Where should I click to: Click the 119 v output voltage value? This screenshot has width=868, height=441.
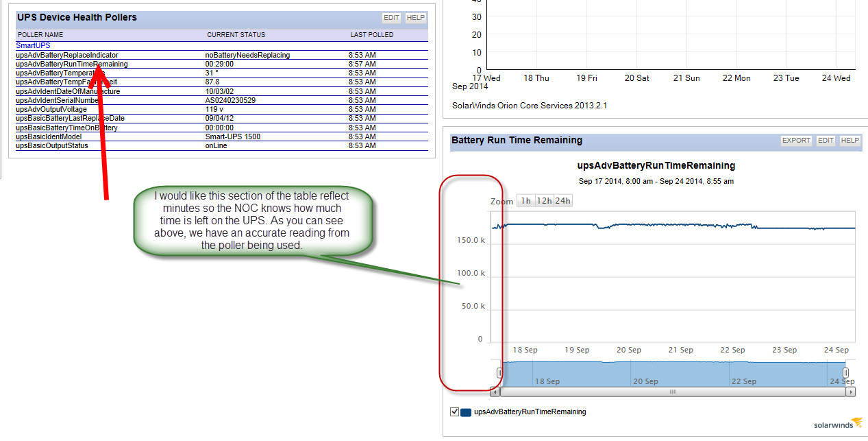coord(214,109)
